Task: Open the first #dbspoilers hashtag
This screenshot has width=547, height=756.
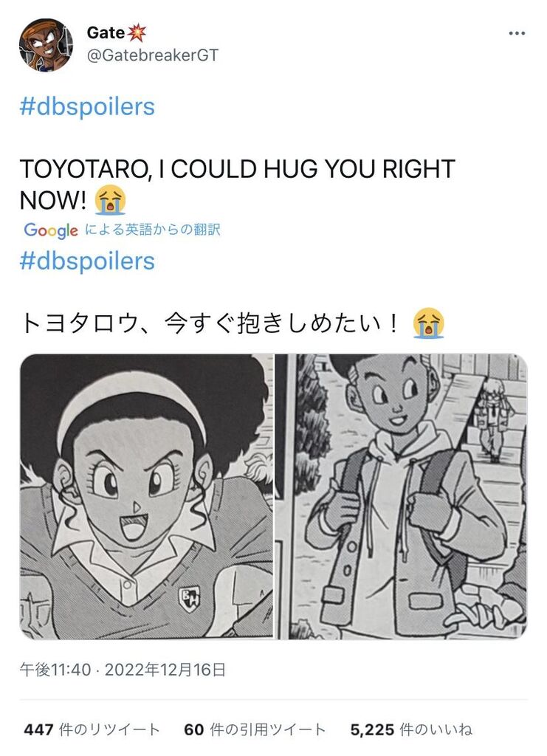Action: pos(87,107)
